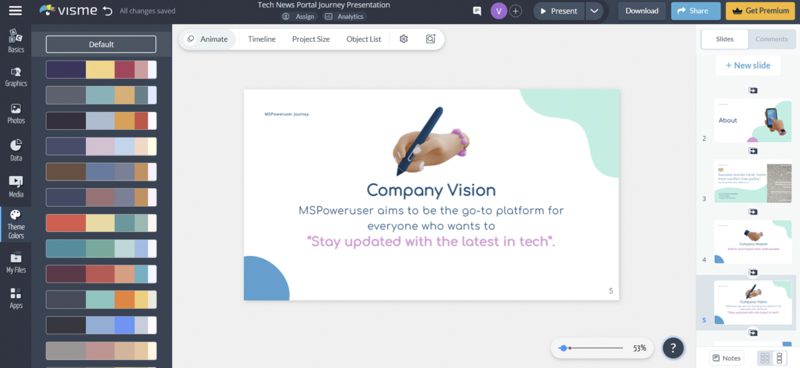This screenshot has width=800, height=368.
Task: Click the 53% zoom value
Action: [x=639, y=348]
